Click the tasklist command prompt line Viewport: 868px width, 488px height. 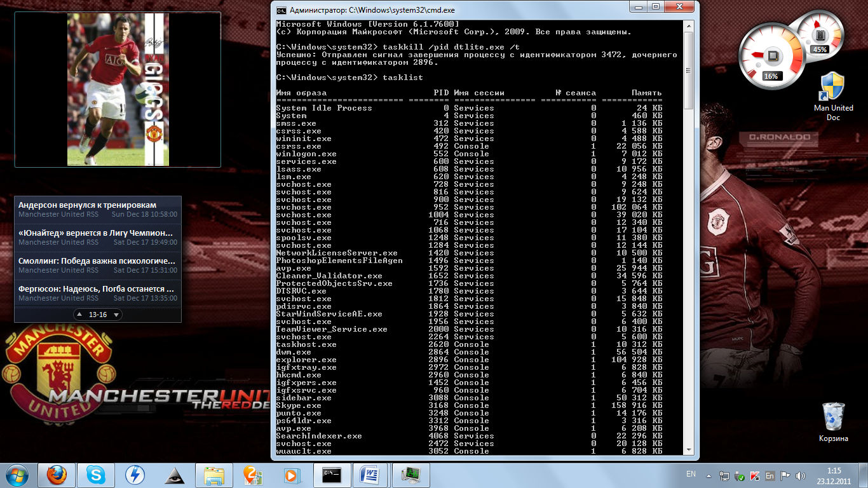coord(349,78)
